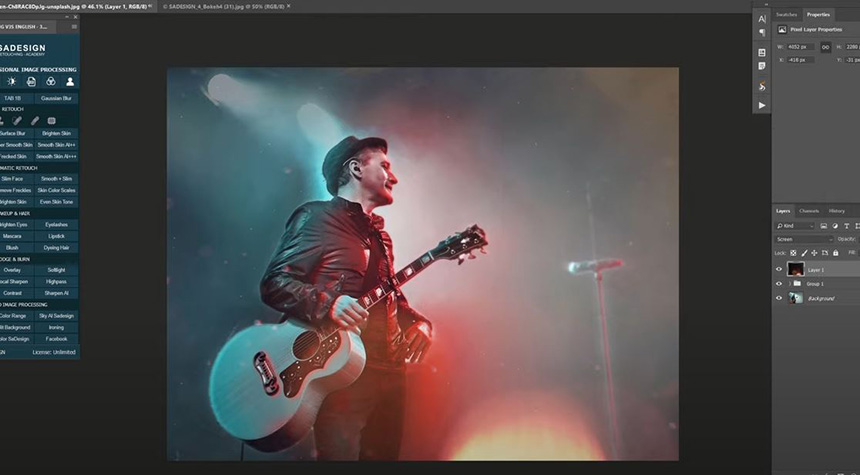860x475 pixels.
Task: Open the Screen blend mode dropdown
Action: pyautogui.click(x=804, y=239)
